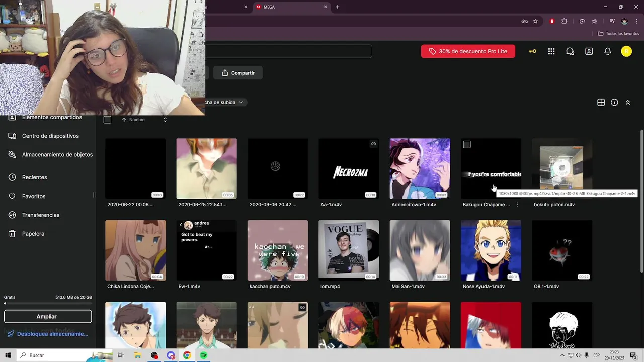Image resolution: width=644 pixels, height=362 pixels.
Task: Open the yellow R account avatar
Action: pos(626,51)
